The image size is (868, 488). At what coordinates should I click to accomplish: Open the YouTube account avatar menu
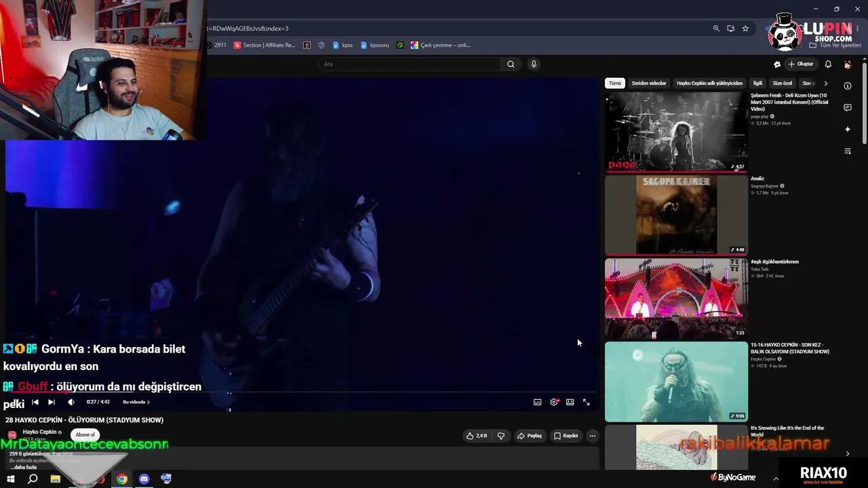pos(848,64)
